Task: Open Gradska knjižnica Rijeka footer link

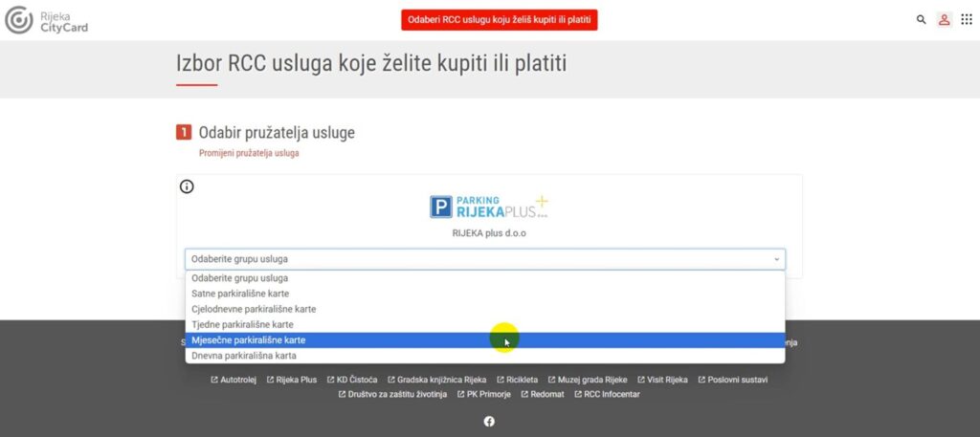Action: pyautogui.click(x=441, y=380)
